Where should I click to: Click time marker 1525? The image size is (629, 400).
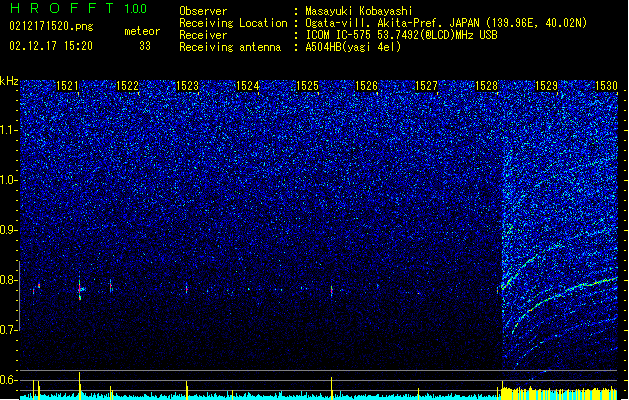point(307,86)
